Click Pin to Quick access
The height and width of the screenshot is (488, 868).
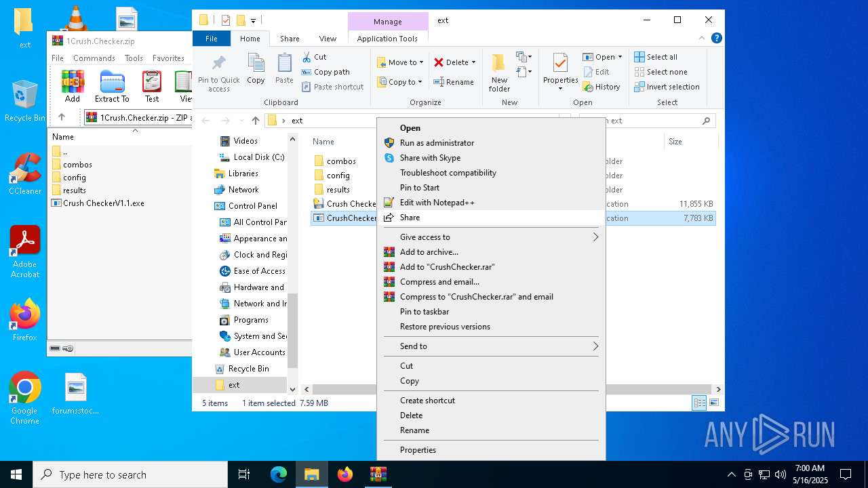tap(218, 73)
